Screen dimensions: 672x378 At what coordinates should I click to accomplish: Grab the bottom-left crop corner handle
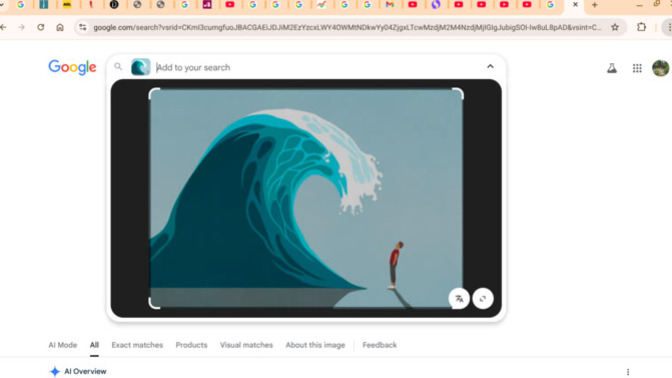point(154,303)
